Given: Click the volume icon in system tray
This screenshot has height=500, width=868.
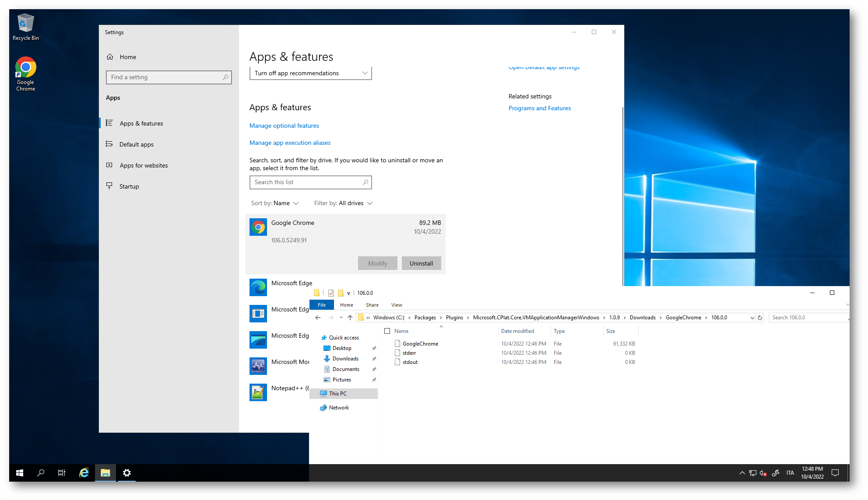Looking at the screenshot, I should tap(763, 473).
